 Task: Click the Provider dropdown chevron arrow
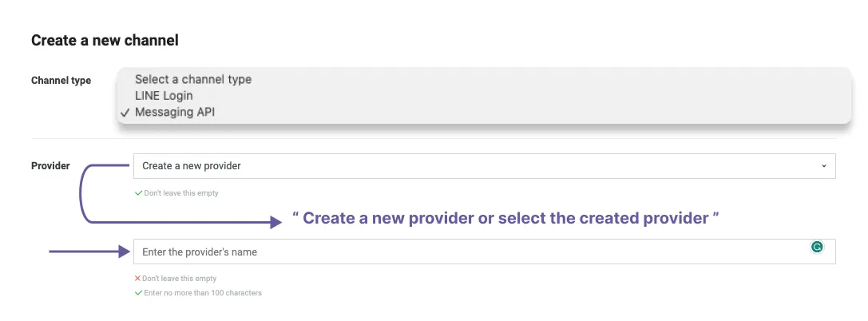click(x=824, y=166)
